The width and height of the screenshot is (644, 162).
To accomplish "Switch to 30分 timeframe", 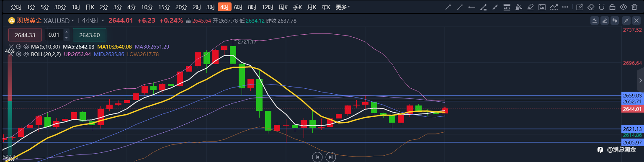I will [60, 7].
